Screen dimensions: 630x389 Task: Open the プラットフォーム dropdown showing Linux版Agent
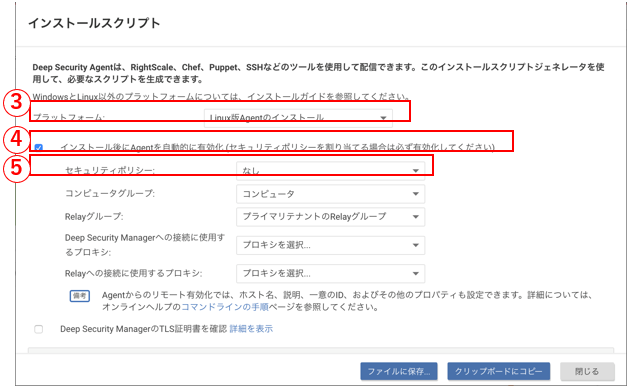[298, 118]
